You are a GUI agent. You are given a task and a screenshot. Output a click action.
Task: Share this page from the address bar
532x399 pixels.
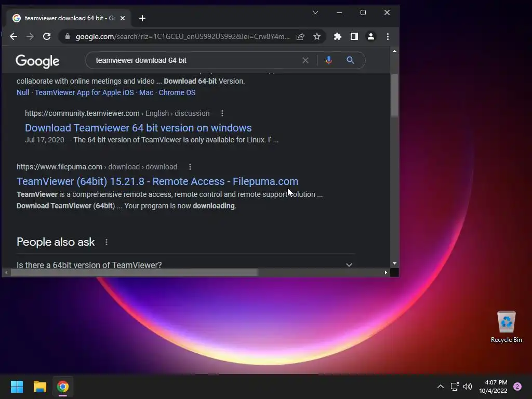click(x=300, y=37)
